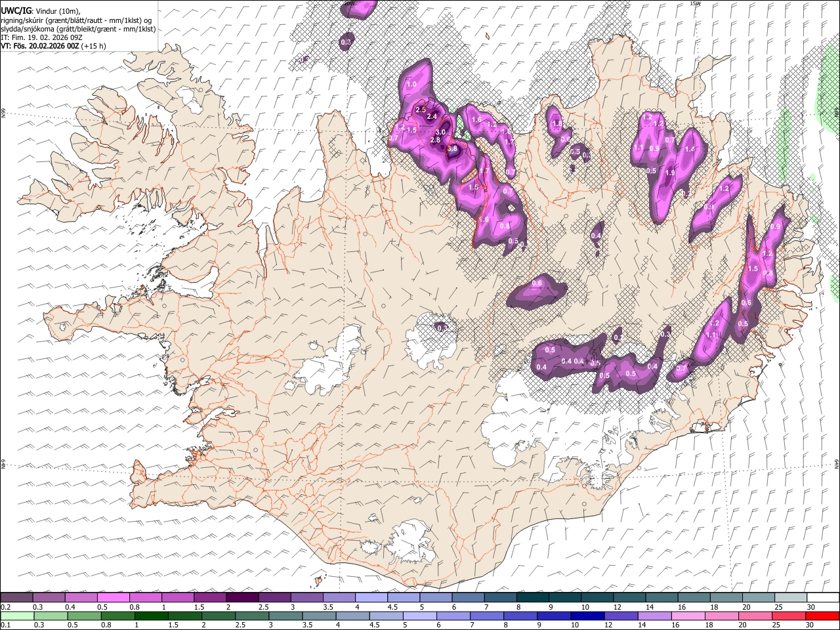Click the 'slydda/snjókoma' legend description line

[78, 29]
